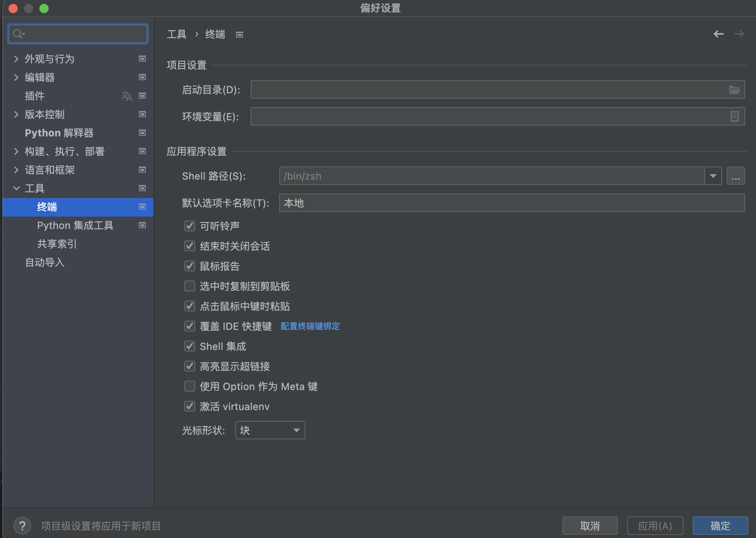Open the Shell 路径 dropdown arrow

click(x=713, y=176)
